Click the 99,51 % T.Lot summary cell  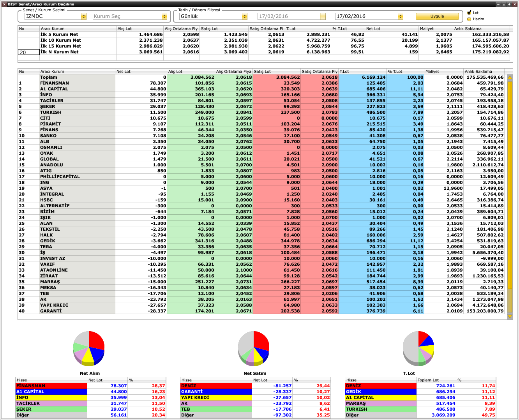tap(348, 52)
